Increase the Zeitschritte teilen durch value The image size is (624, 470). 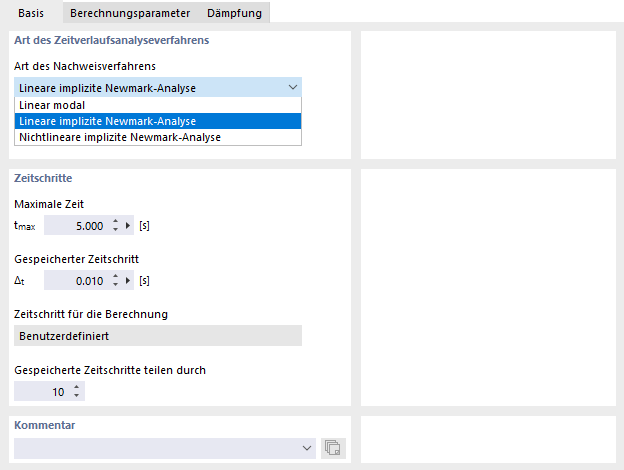click(77, 388)
